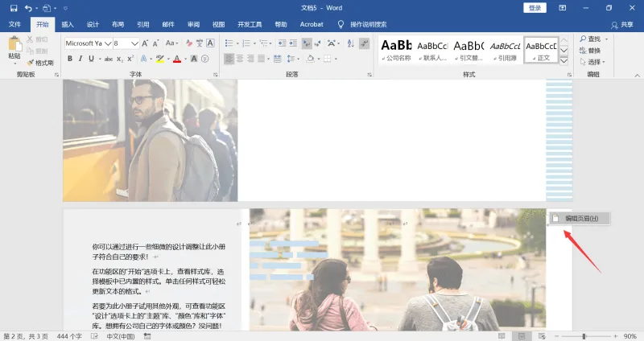The height and width of the screenshot is (341, 644).
Task: Apply the character border (boxed A) icon
Action: tap(210, 43)
